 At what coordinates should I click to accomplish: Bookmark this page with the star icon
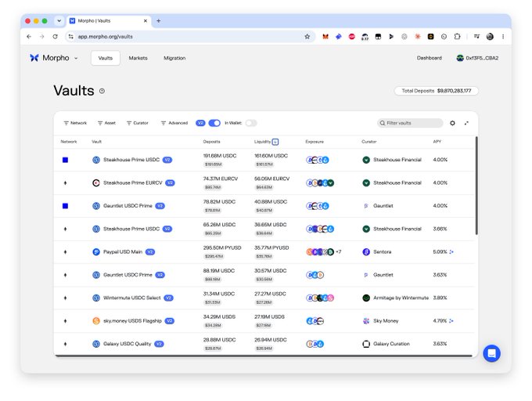(x=307, y=36)
